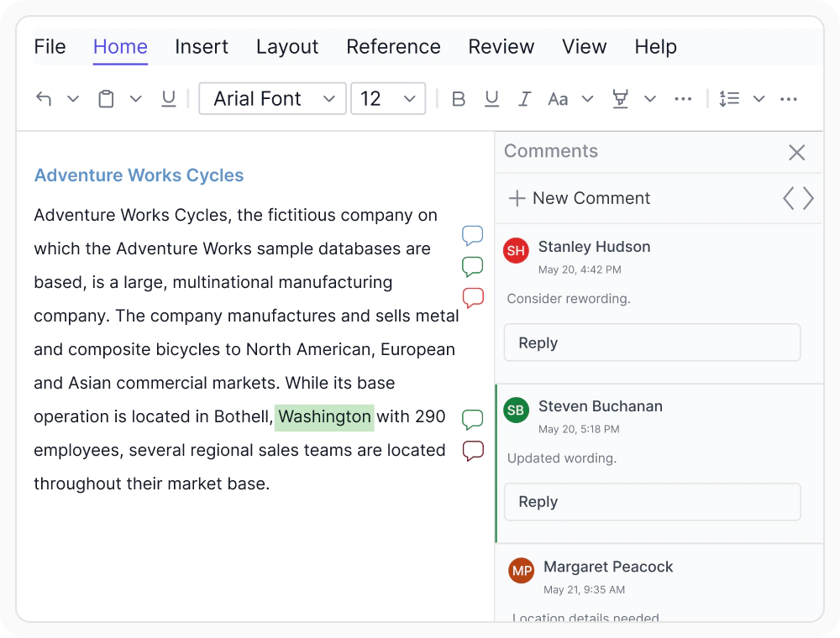Screen dimensions: 840x638
Task: Open the font size 12 dropdown
Action: [388, 98]
